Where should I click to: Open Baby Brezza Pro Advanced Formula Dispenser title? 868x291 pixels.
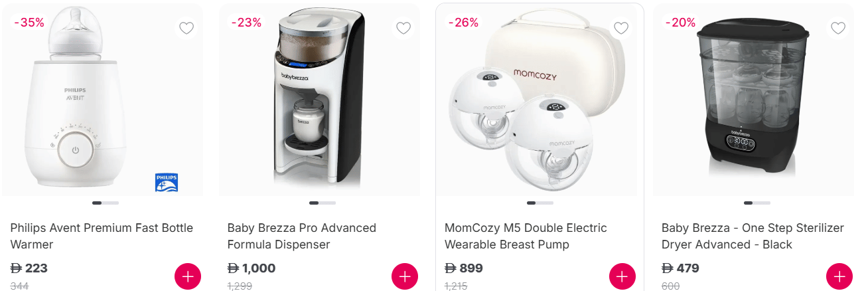(x=301, y=236)
